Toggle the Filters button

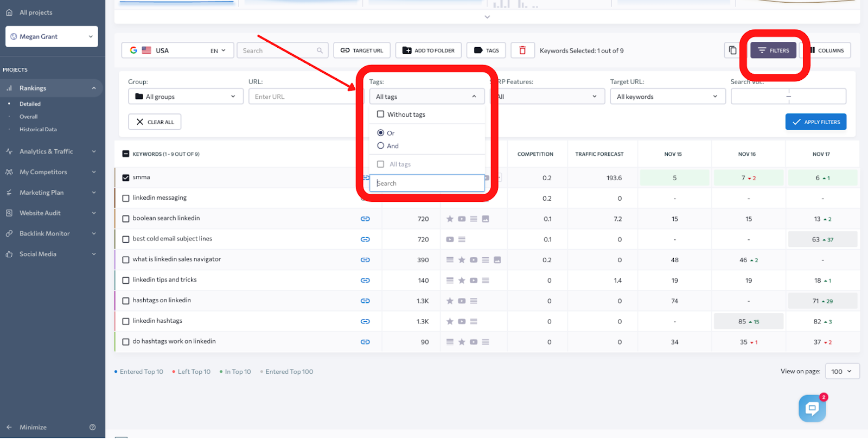coord(774,50)
